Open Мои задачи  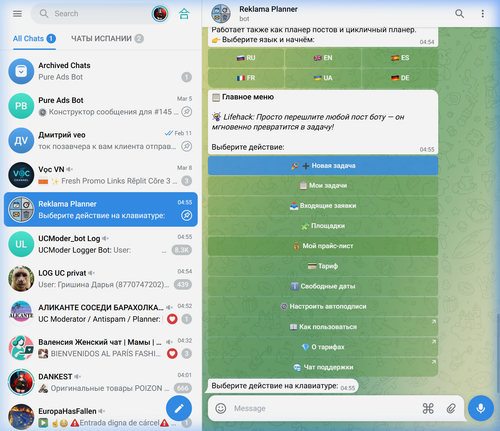(323, 186)
